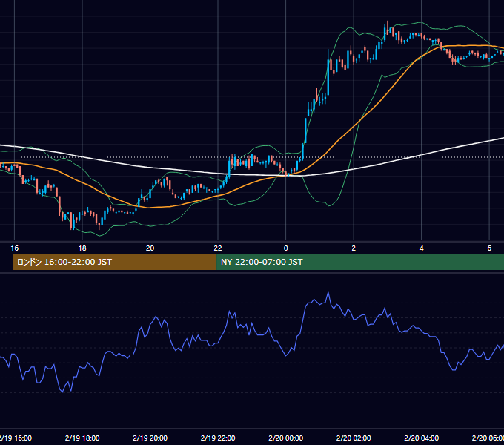Click the 22 hour label on time axis

pyautogui.click(x=218, y=248)
